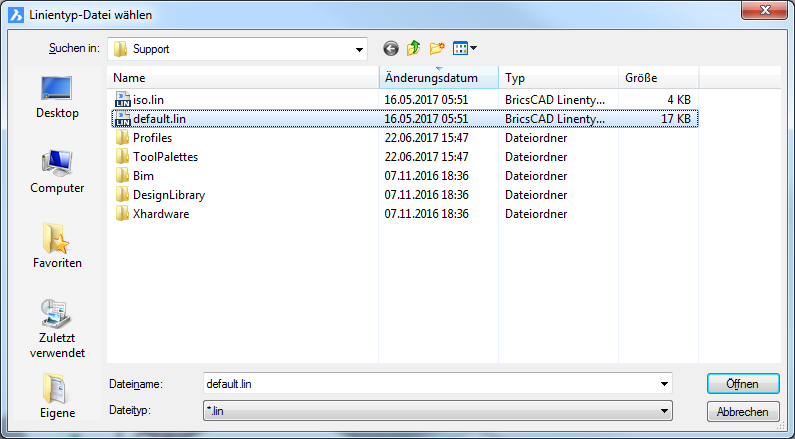Select the Profiles folder
Viewport: 795px width, 439px height.
tap(152, 138)
